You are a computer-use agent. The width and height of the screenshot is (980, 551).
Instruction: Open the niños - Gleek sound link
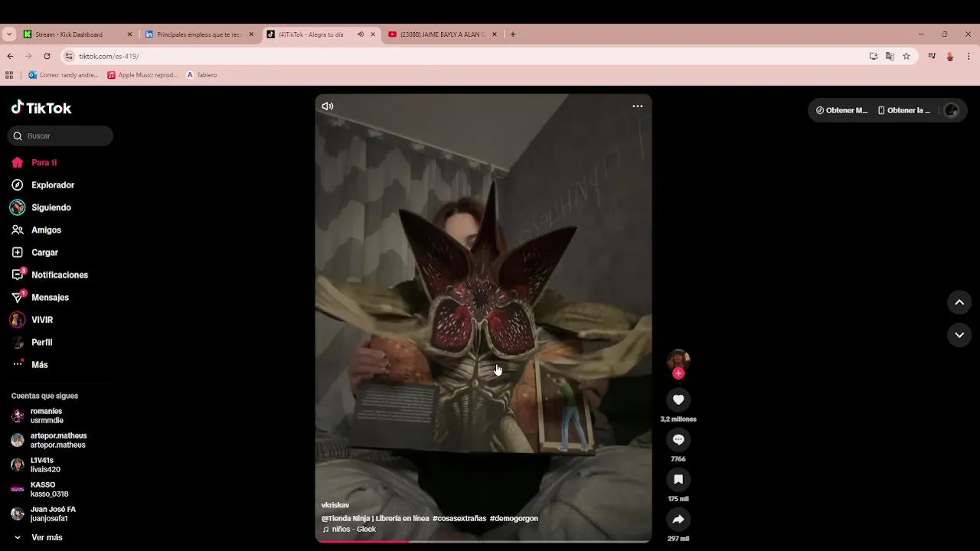pyautogui.click(x=349, y=529)
